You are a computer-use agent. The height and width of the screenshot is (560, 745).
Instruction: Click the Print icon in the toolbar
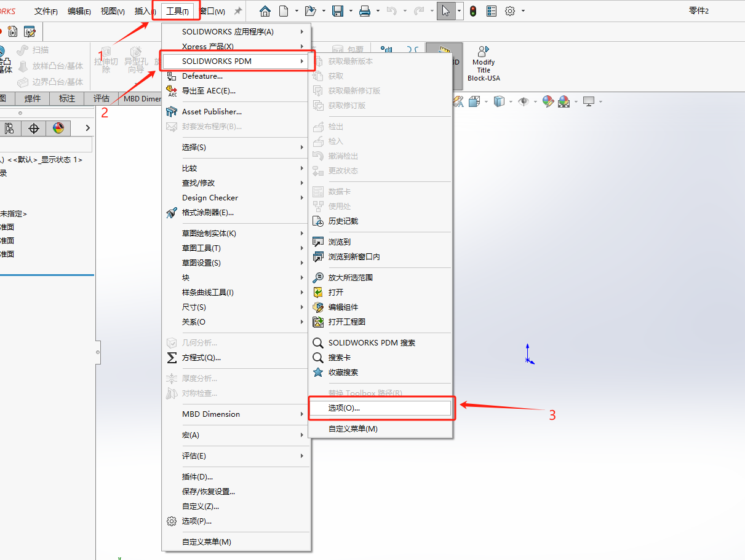point(364,11)
